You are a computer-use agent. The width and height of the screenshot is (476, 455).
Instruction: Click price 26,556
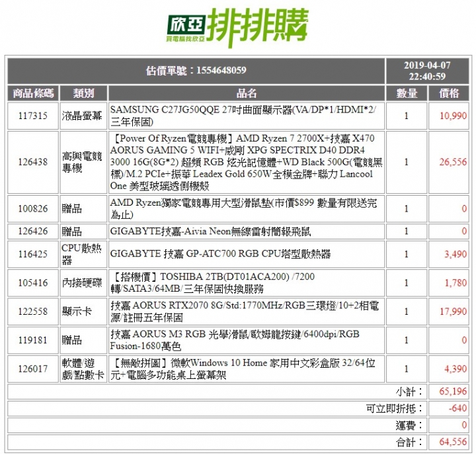(x=453, y=162)
